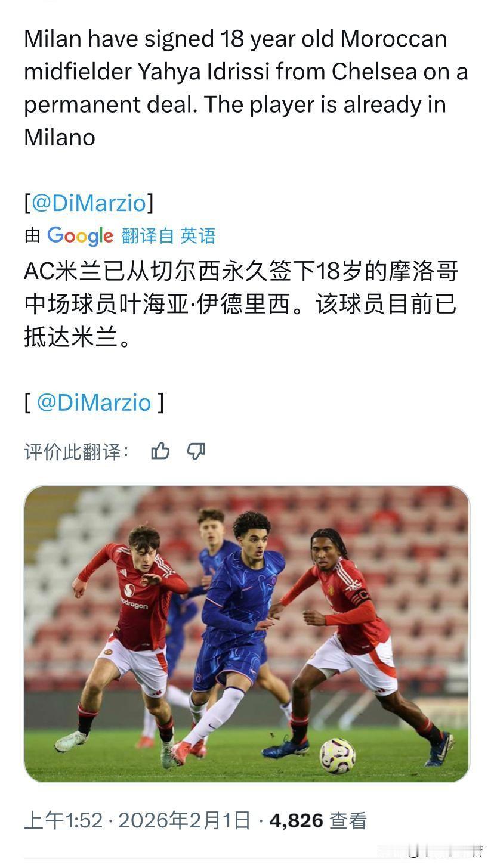494x868 pixels.
Task: Tap the football in the photo
Action: 337,755
